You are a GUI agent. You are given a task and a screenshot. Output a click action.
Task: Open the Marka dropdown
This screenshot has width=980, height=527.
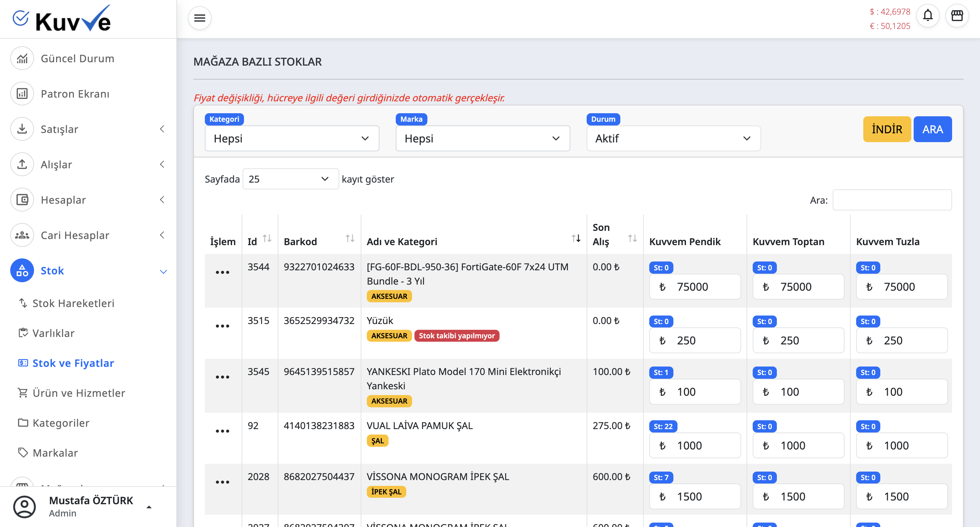click(483, 138)
